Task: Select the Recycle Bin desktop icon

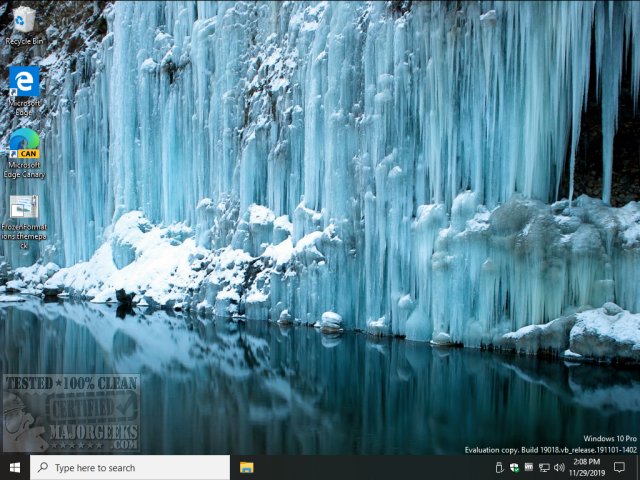Action: point(24,20)
